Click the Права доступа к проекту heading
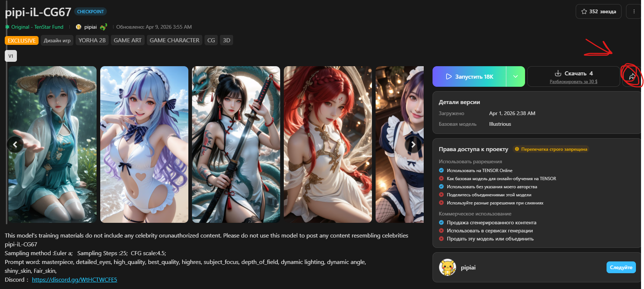The image size is (644, 289). click(x=473, y=149)
